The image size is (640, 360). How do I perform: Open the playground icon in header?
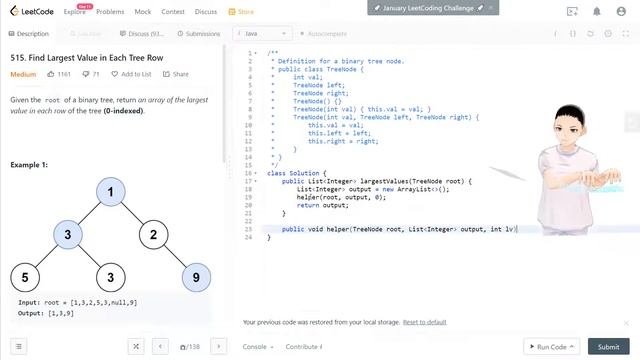coord(572,11)
